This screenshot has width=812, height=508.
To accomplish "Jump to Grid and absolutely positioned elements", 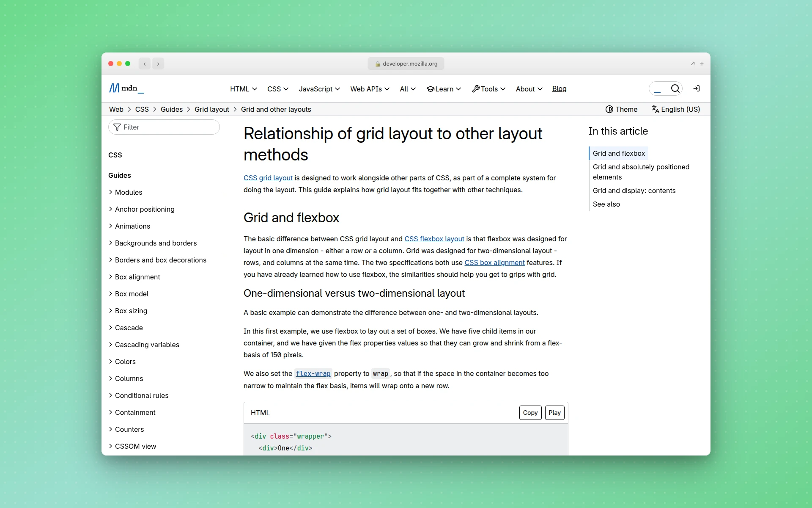I will coord(641,172).
